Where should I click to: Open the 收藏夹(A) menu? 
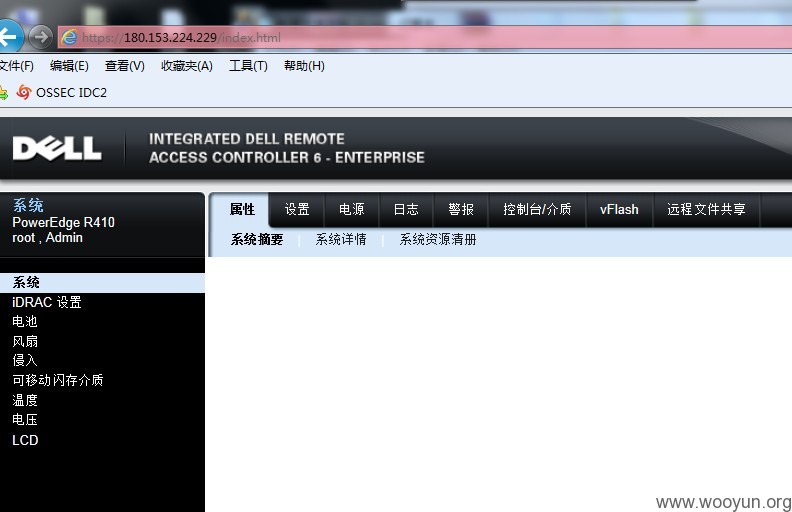click(x=187, y=66)
